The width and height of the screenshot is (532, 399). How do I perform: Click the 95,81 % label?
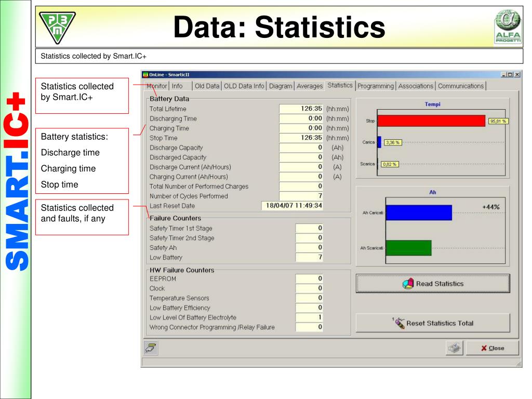coord(498,121)
